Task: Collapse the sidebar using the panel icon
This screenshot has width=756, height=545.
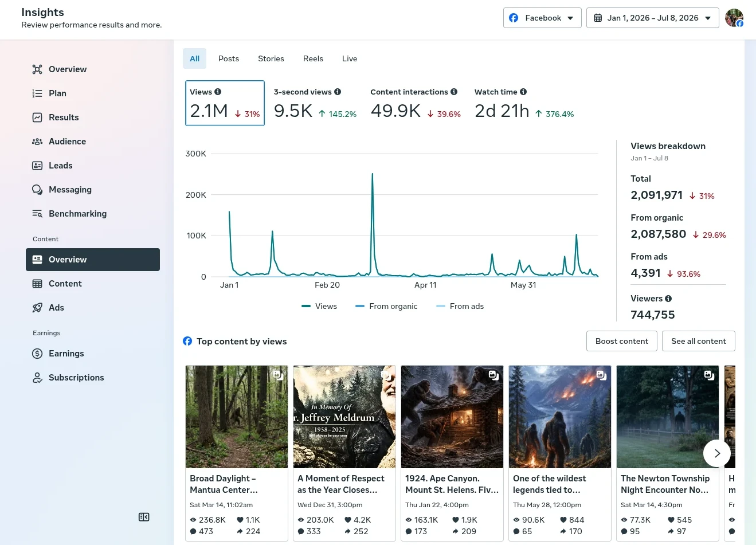Action: 144,517
